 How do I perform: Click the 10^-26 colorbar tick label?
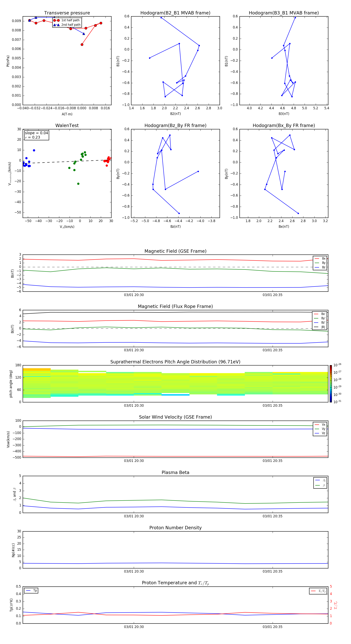tap(337, 365)
